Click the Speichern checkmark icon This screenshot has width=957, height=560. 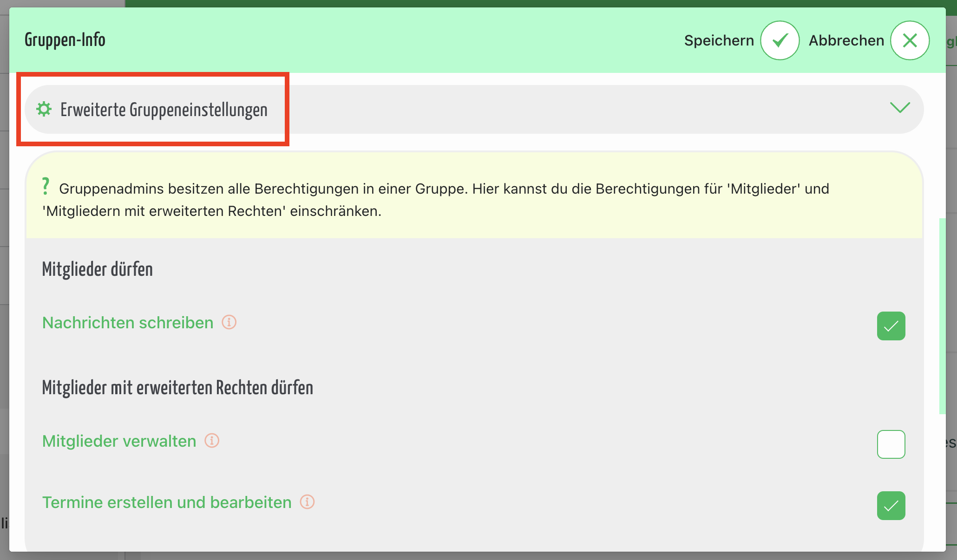[780, 40]
